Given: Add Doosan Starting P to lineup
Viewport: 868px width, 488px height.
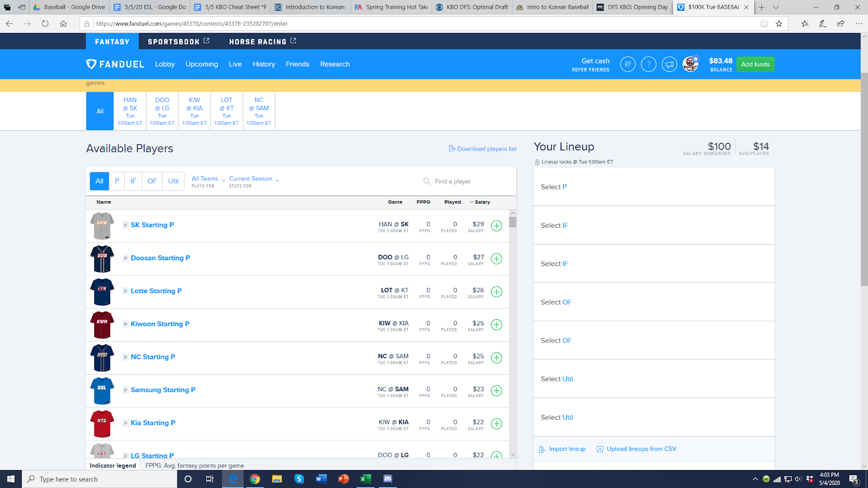Looking at the screenshot, I should pyautogui.click(x=496, y=259).
